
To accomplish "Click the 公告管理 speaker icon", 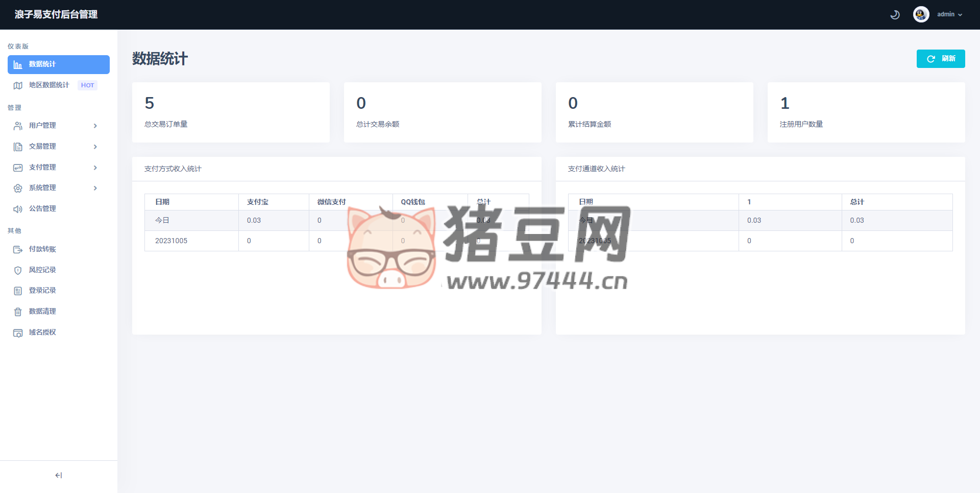I will 18,209.
